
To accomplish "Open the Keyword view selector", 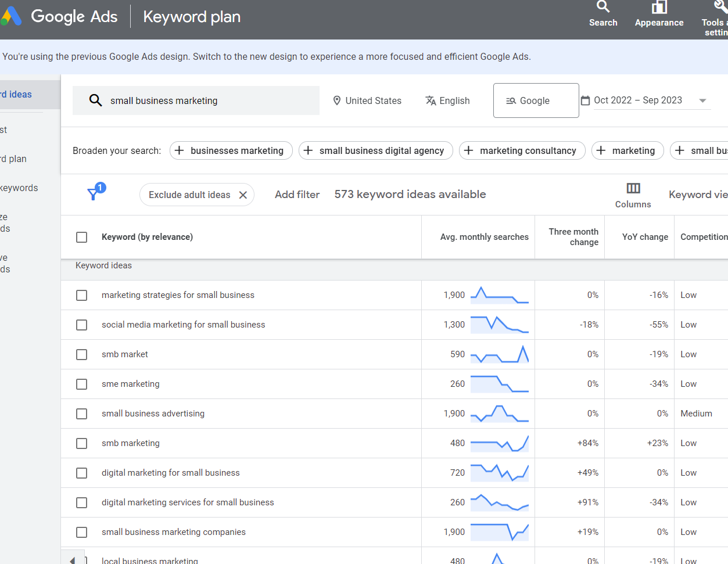I will click(698, 195).
